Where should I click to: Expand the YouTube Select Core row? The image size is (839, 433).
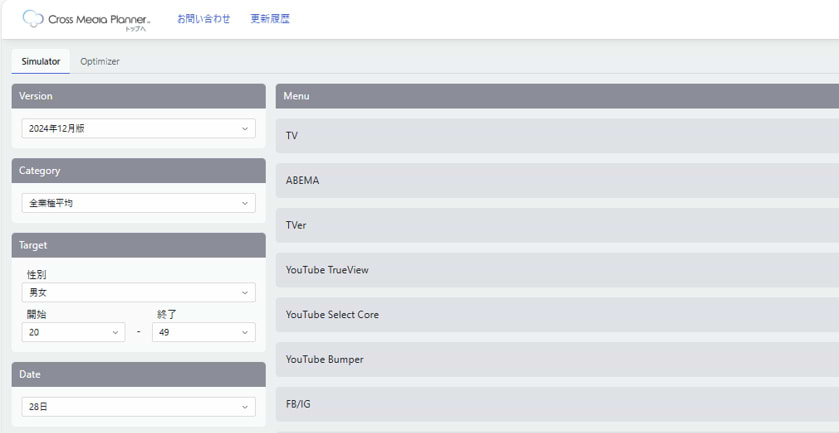tap(556, 315)
